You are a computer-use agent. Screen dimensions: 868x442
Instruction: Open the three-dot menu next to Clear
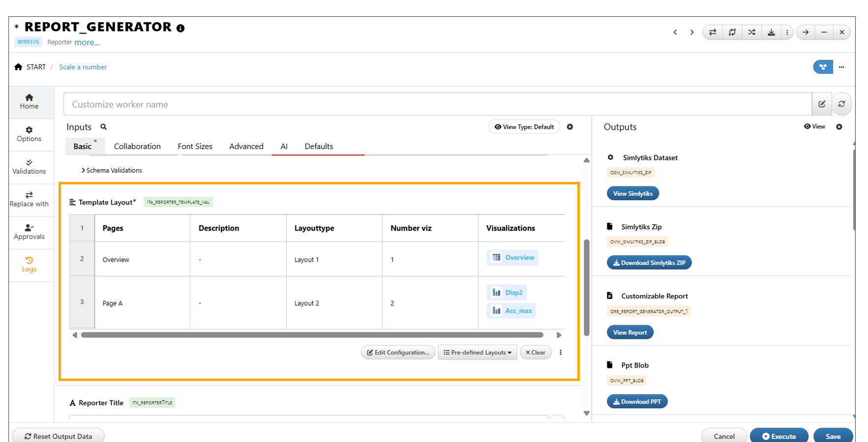point(561,353)
